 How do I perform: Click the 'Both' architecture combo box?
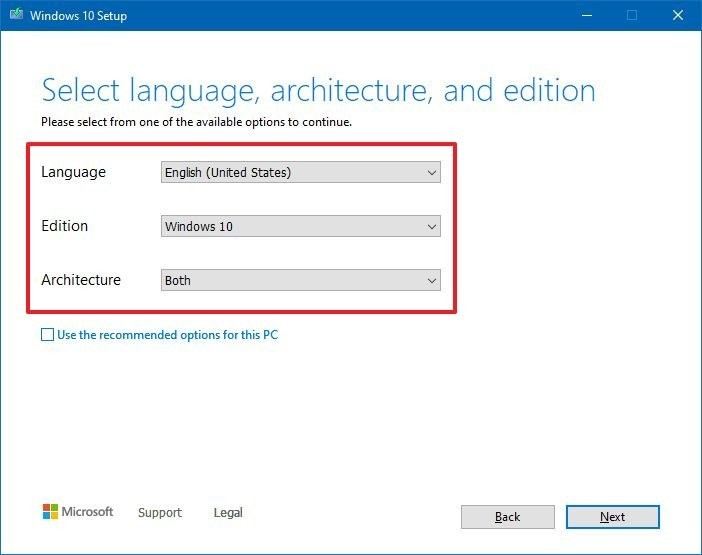pos(290,281)
